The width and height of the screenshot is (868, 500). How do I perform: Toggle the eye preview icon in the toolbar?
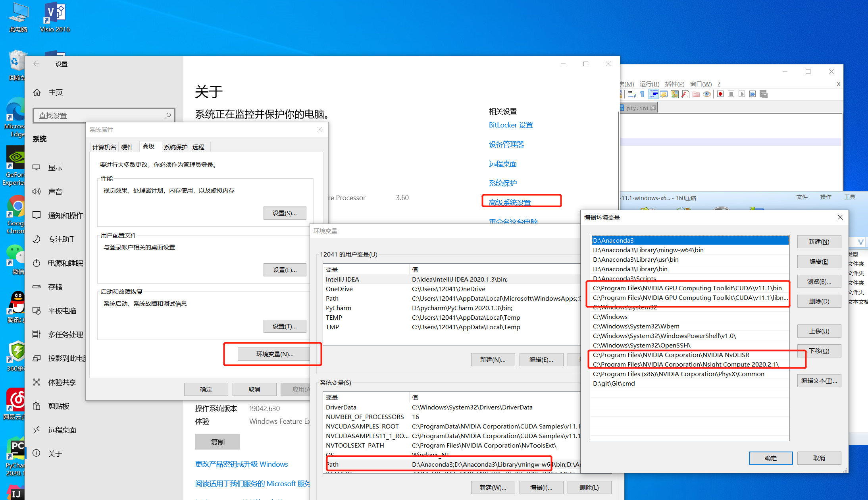coord(707,94)
